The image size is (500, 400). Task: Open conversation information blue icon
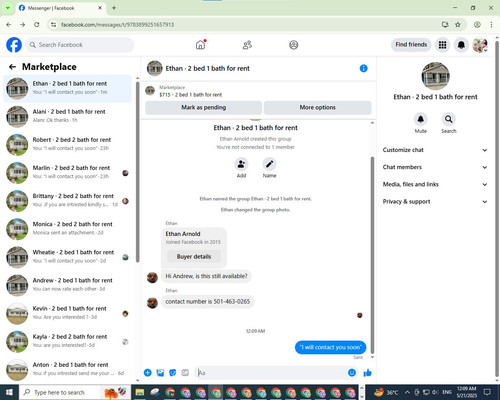(364, 68)
